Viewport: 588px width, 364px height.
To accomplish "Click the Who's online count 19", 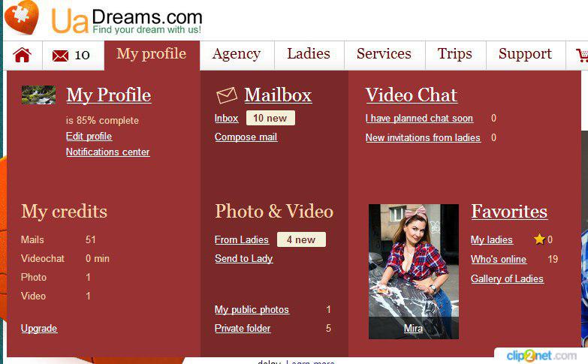I will pos(553,259).
